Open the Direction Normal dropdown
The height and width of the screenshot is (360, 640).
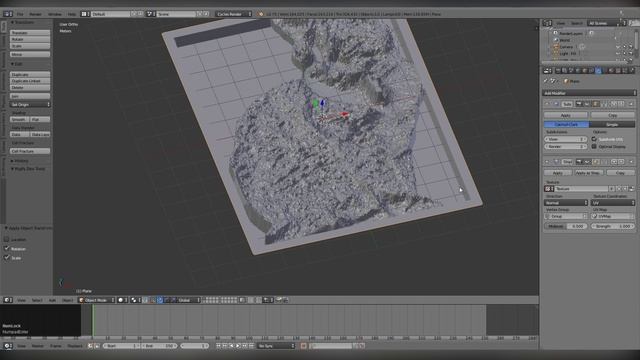566,202
